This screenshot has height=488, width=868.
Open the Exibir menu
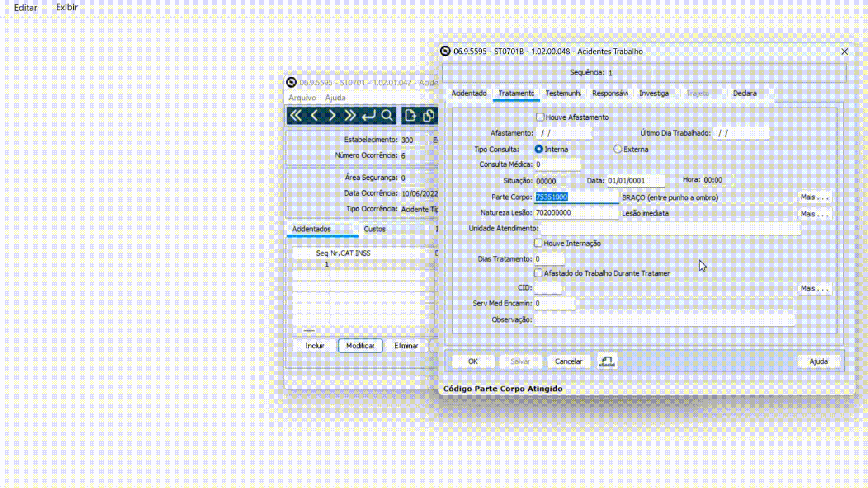(x=67, y=7)
